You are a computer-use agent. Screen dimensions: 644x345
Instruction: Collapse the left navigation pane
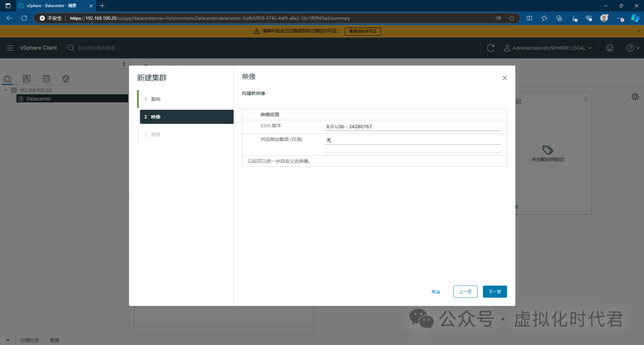tap(123, 64)
